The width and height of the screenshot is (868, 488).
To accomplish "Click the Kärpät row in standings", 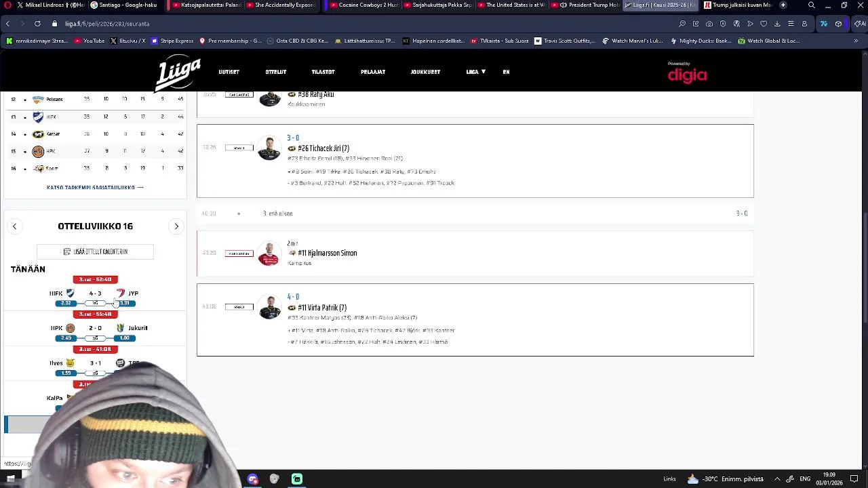I will click(x=95, y=134).
